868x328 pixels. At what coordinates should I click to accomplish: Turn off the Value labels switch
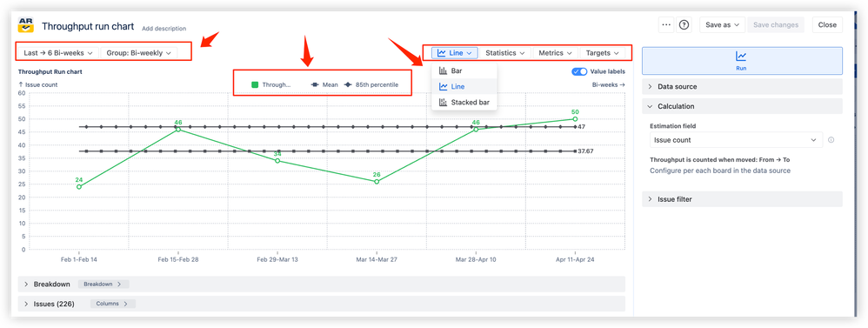[x=579, y=71]
